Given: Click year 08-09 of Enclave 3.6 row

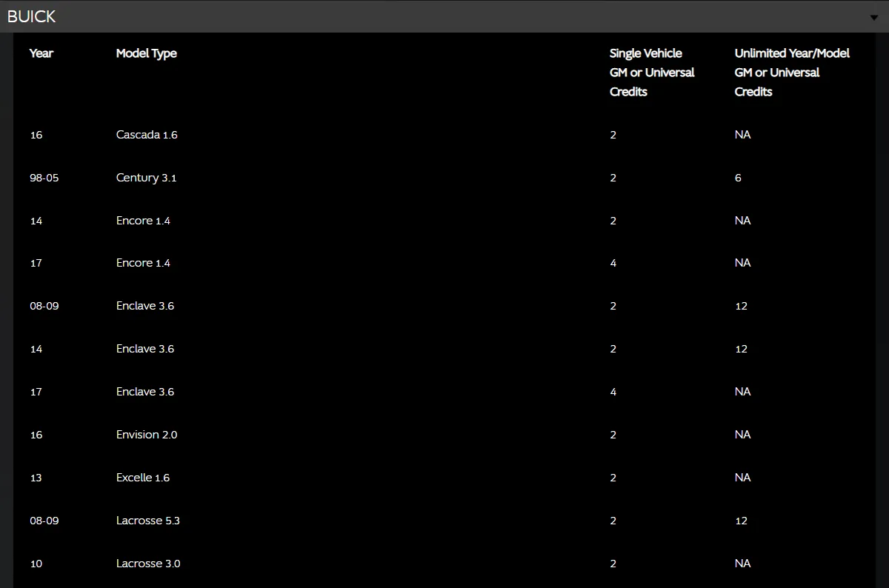Looking at the screenshot, I should click(44, 306).
